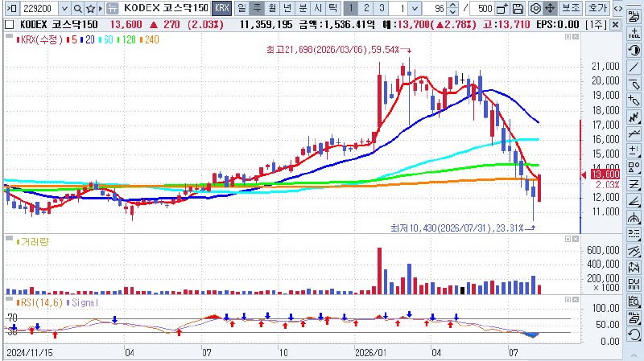Click the green 120 moving average legend
This screenshot has height=361, width=644.
(126, 39)
